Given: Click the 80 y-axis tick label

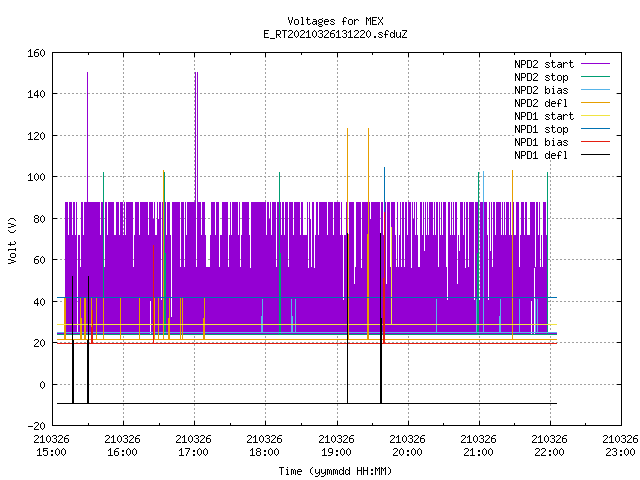Looking at the screenshot, I should click(39, 219).
